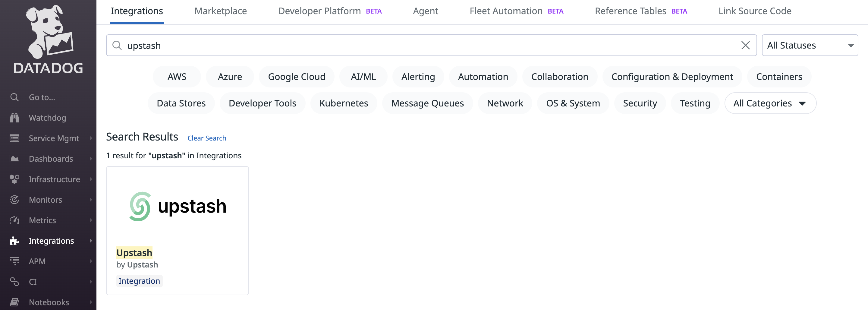
Task: Filter by Data Stores category
Action: click(x=181, y=103)
